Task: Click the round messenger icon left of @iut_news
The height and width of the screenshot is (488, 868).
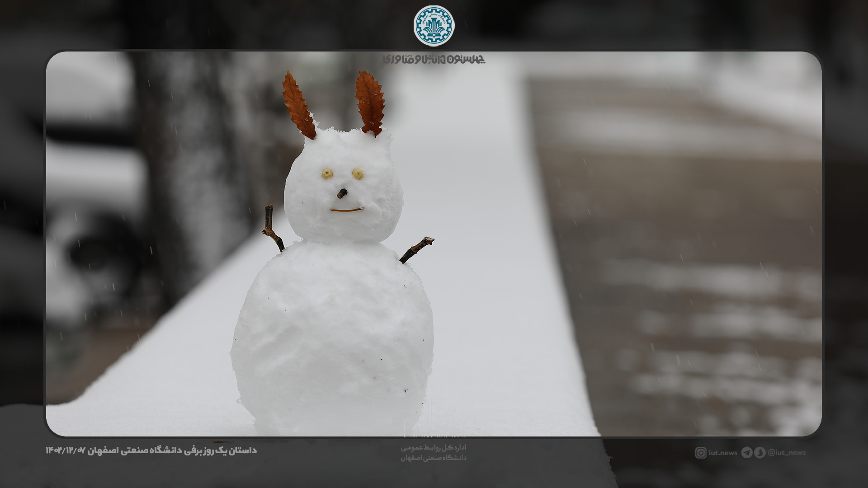Action: [759, 453]
